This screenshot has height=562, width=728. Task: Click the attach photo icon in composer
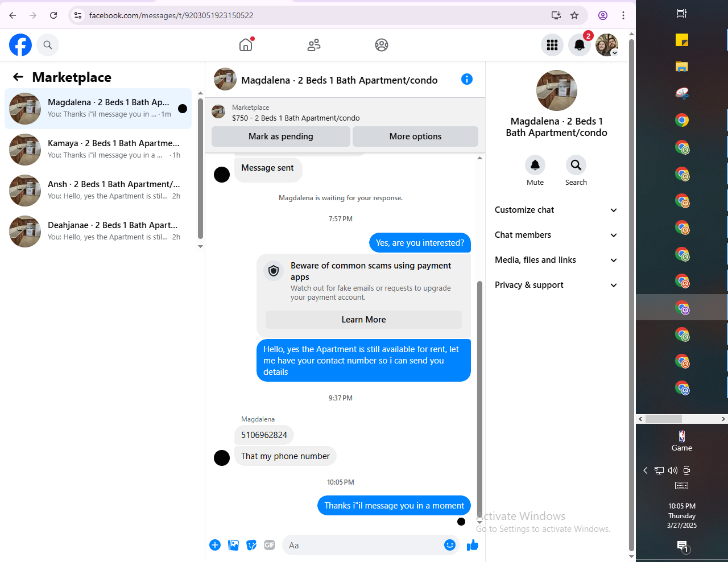[x=233, y=545]
